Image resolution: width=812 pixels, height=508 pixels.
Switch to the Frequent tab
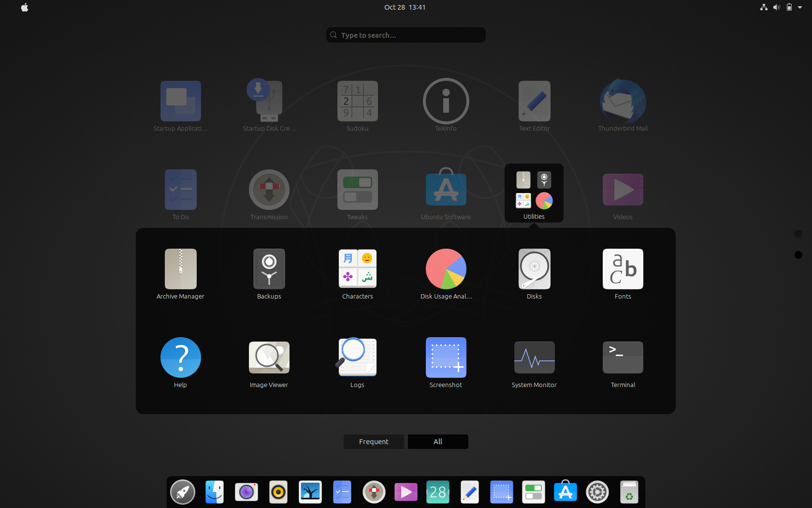[x=374, y=442]
